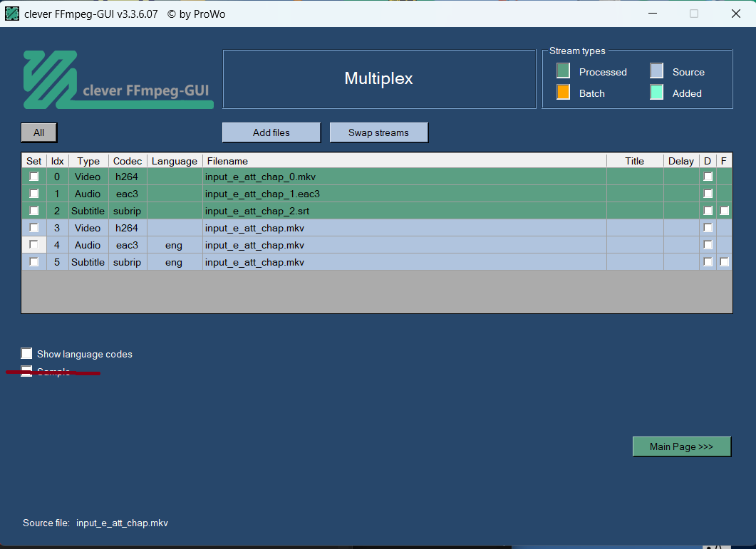Toggle D checkbox for input_e_att_chap_0.mkv row

708,177
